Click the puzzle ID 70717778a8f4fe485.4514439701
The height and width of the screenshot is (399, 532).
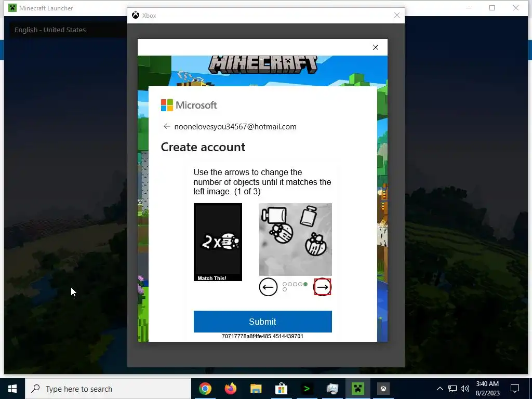tap(262, 336)
